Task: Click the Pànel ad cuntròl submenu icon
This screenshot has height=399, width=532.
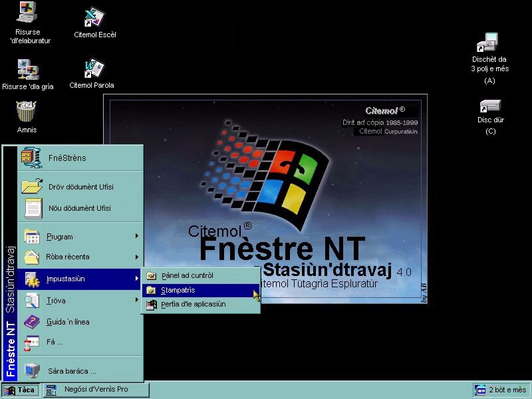Action: [152, 276]
